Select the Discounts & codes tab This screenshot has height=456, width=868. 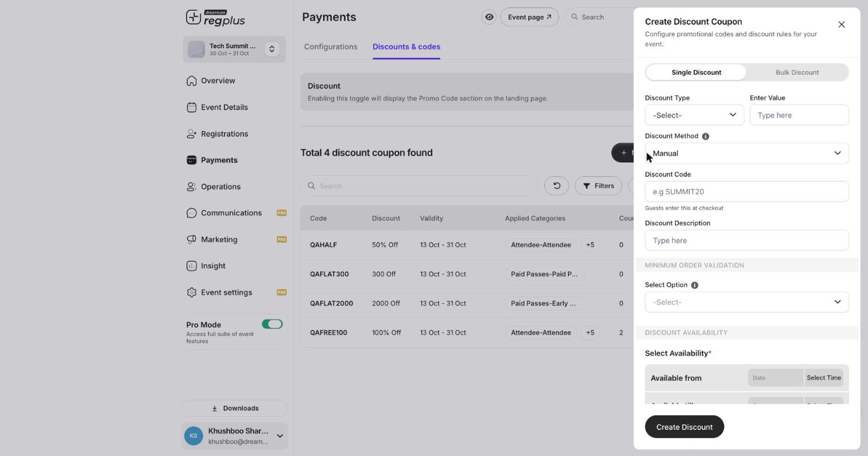point(406,47)
